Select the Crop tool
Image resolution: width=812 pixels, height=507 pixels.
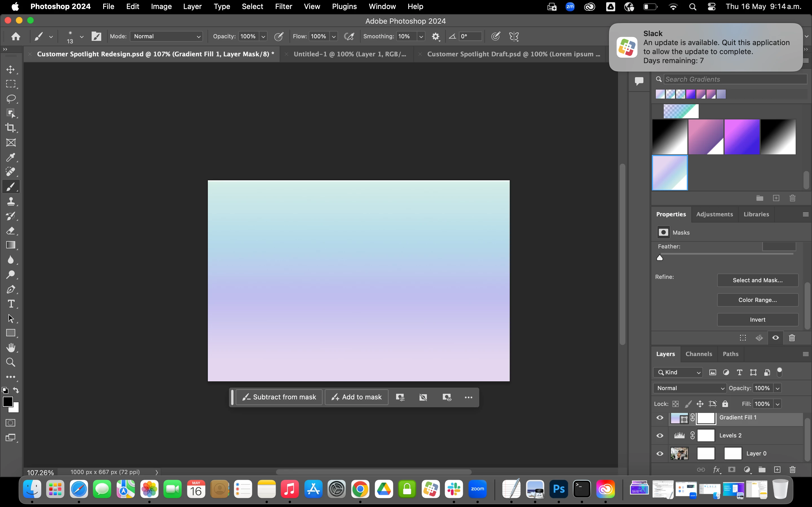(11, 128)
